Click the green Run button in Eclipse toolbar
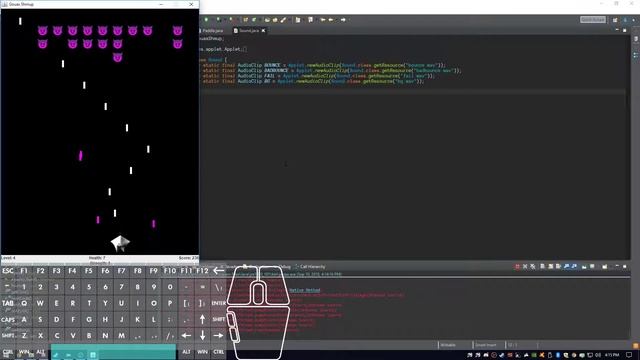Image resolution: width=640 pixels, height=360 pixels. [x=206, y=20]
